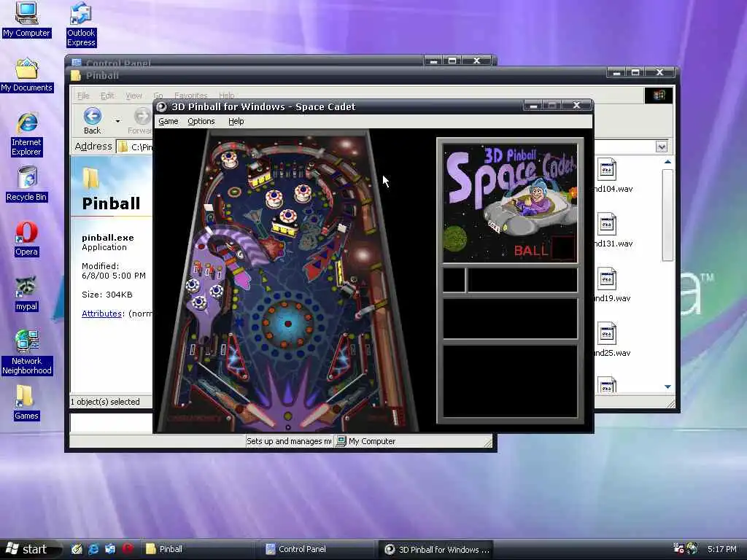Open the Recycle Bin icon
This screenshot has width=747, height=560.
click(x=26, y=184)
